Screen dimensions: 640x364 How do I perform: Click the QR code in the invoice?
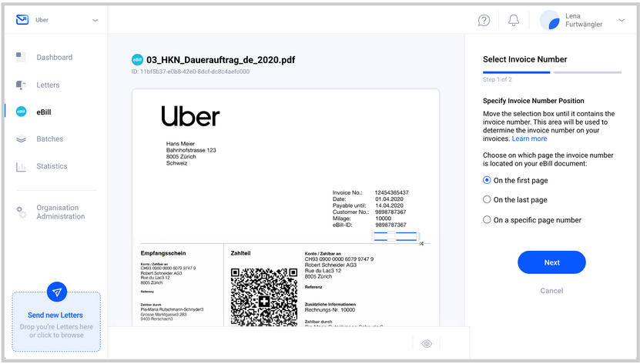pos(264,297)
